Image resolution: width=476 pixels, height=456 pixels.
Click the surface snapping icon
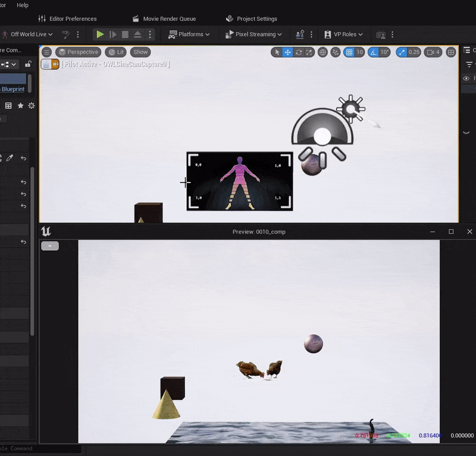336,52
